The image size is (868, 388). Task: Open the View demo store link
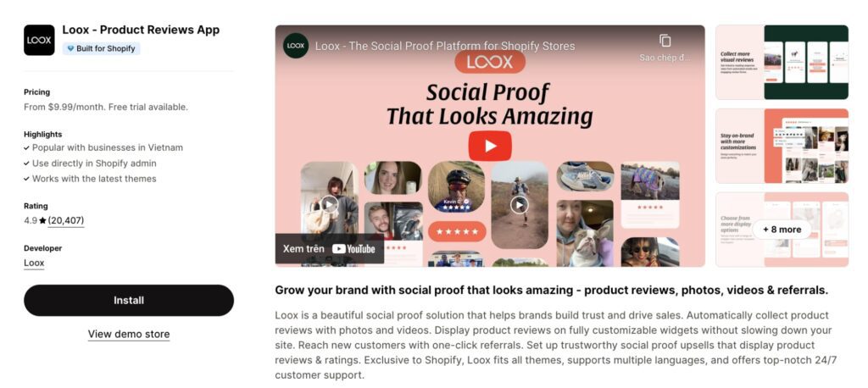[x=129, y=335]
